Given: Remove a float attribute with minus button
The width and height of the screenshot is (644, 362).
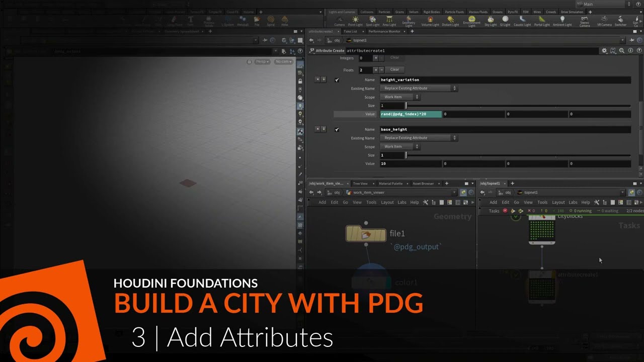Looking at the screenshot, I should 381,70.
